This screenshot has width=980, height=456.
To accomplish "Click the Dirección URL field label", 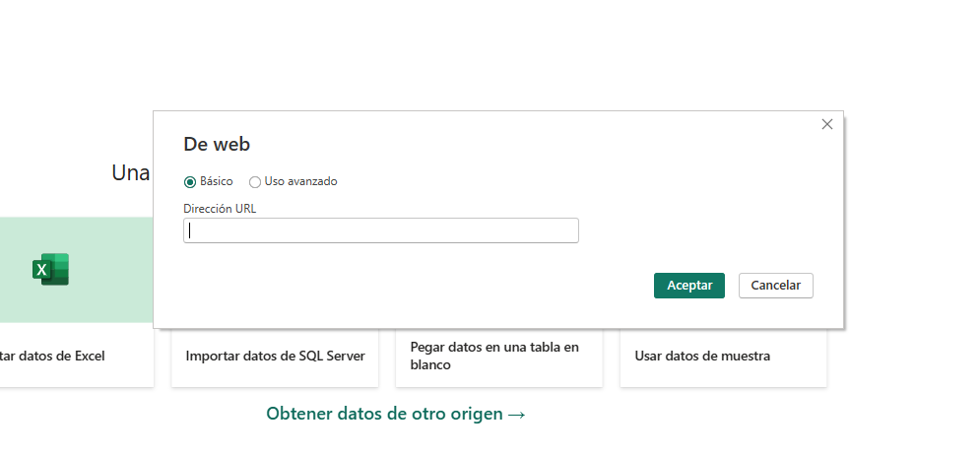I will pyautogui.click(x=220, y=209).
